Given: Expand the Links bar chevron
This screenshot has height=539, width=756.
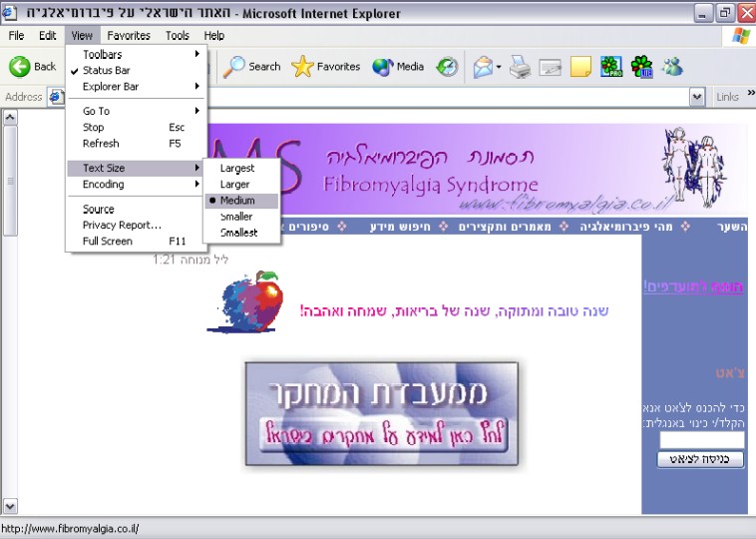Looking at the screenshot, I should (751, 92).
